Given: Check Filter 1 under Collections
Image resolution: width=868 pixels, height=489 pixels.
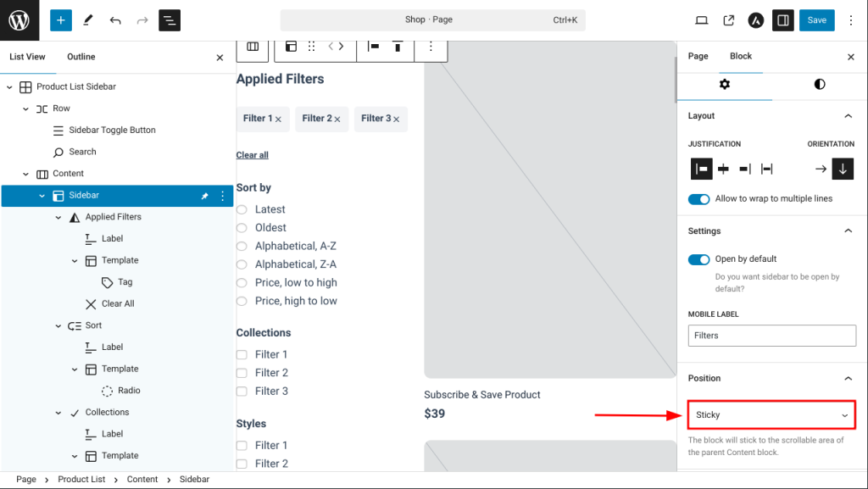Looking at the screenshot, I should [x=242, y=355].
